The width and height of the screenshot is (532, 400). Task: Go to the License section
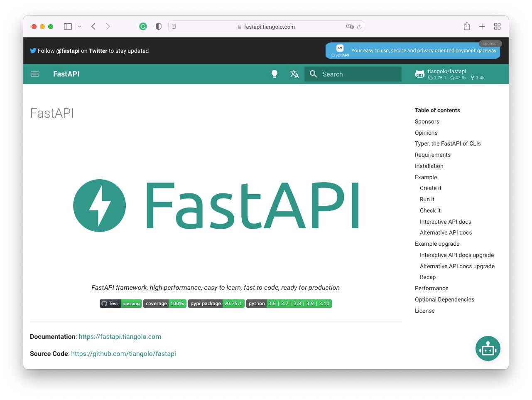[x=425, y=311]
